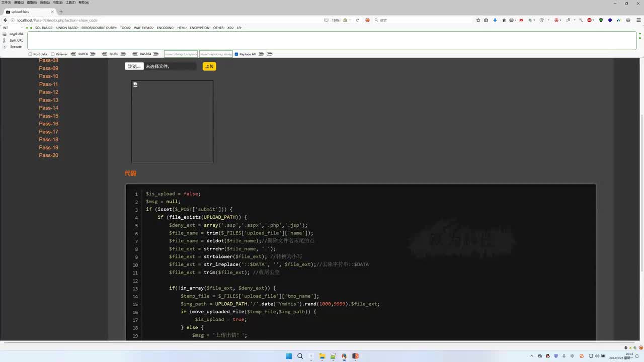644x362 pixels.
Task: Open the Windows Start menu
Action: pos(289,356)
